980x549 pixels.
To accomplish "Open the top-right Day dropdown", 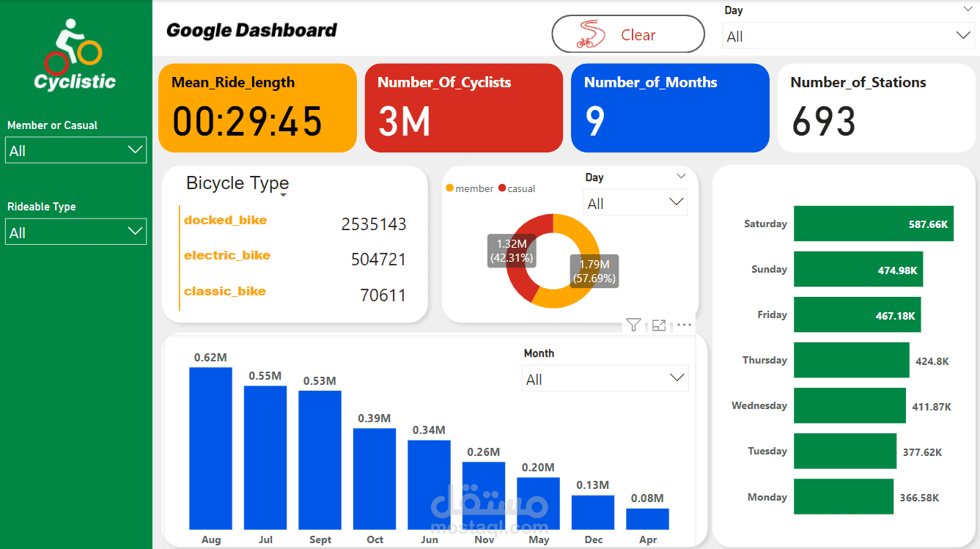I will (x=964, y=34).
